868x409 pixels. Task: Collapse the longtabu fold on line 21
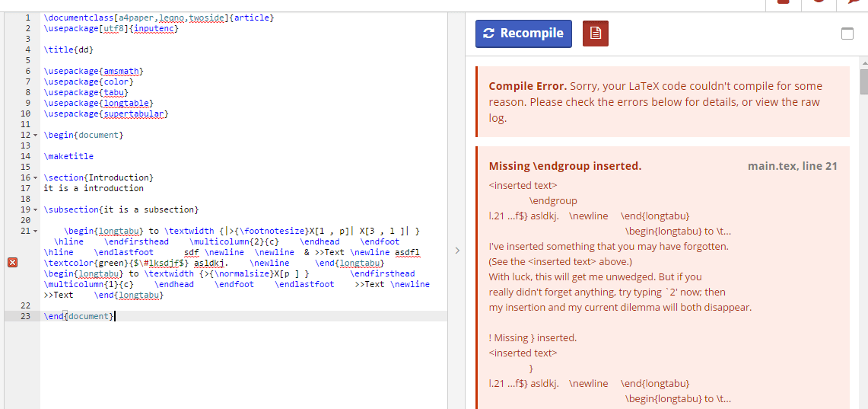point(36,231)
